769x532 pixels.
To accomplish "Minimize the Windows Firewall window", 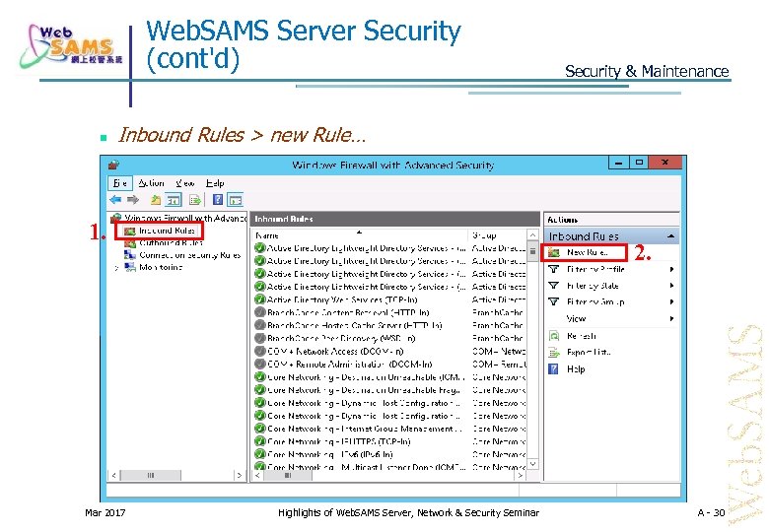I will tap(619, 163).
